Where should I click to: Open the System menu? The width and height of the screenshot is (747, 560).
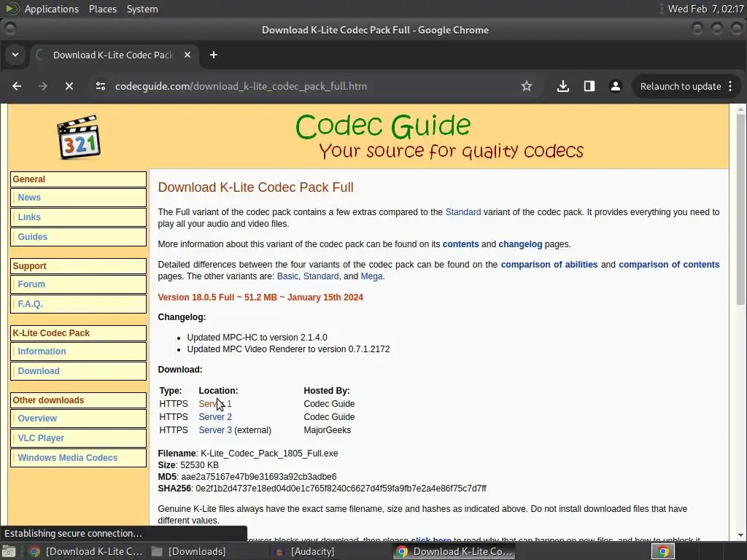(142, 9)
